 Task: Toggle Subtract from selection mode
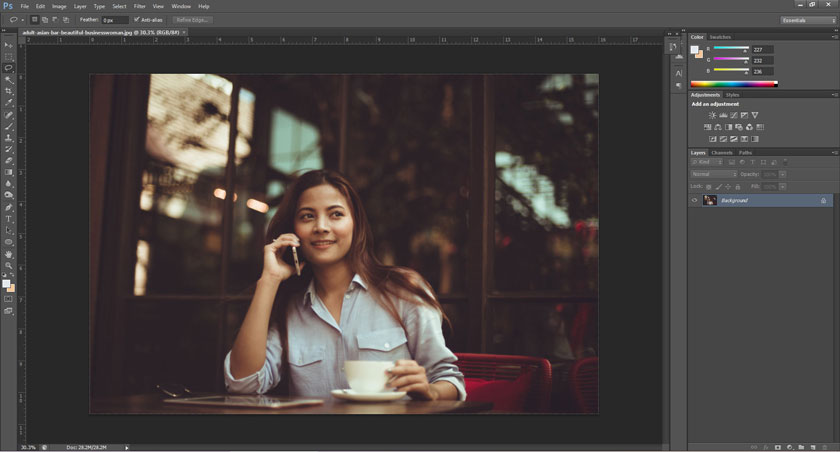pos(55,20)
